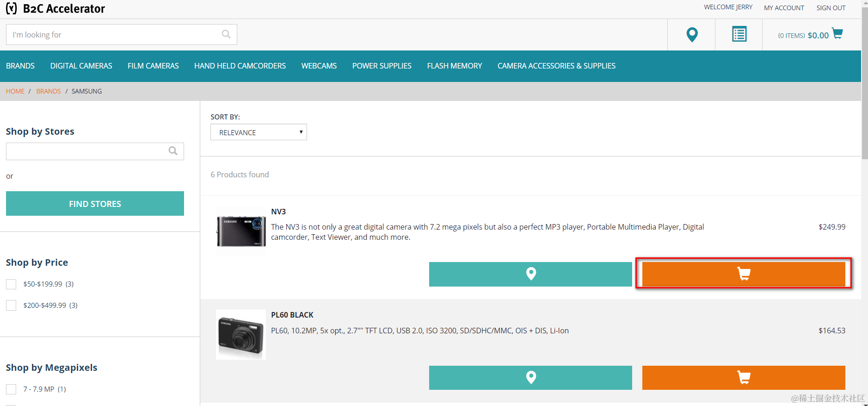
Task: Click the "6 Products found" text
Action: click(240, 175)
